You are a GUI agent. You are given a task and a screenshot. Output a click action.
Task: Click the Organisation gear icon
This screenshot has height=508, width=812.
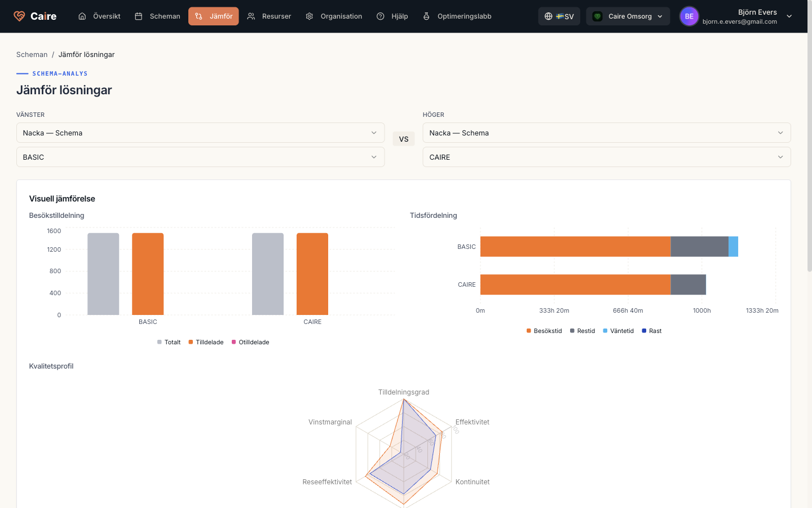point(310,16)
